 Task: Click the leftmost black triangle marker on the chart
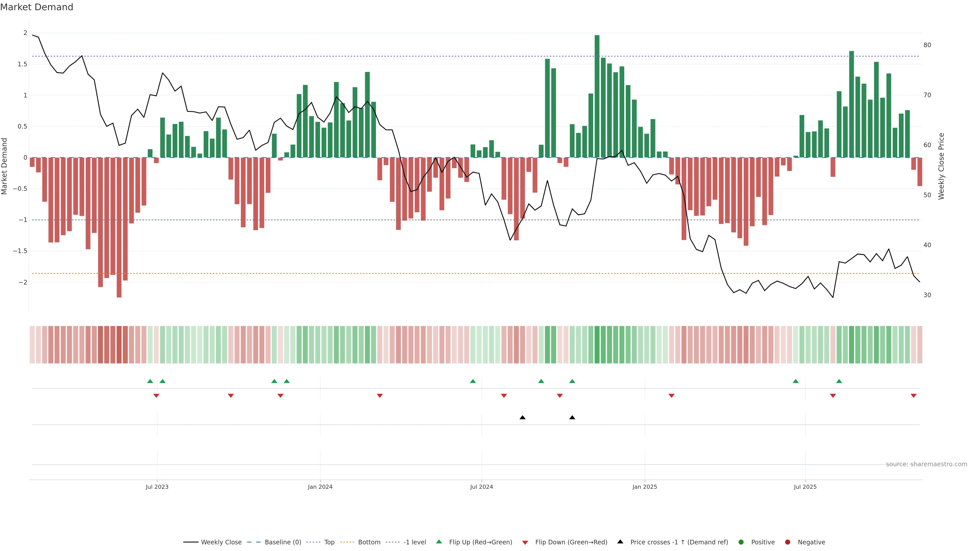click(x=522, y=418)
